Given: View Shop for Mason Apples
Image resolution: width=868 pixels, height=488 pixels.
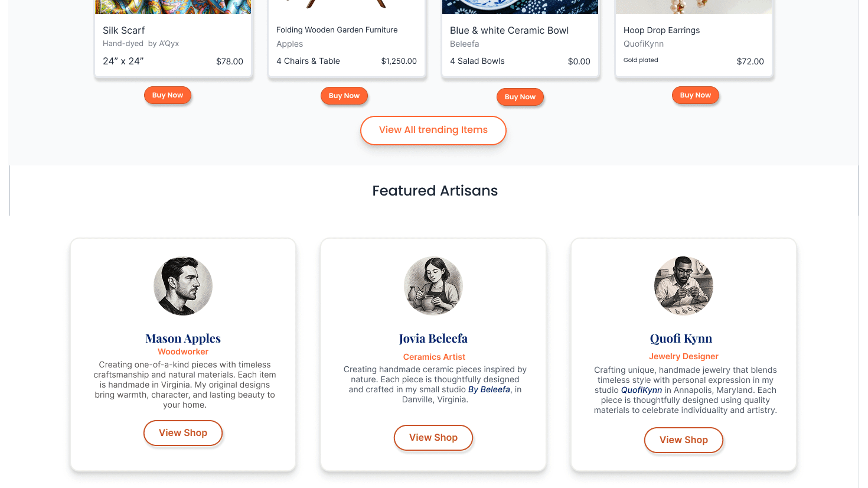Looking at the screenshot, I should 183,433.
